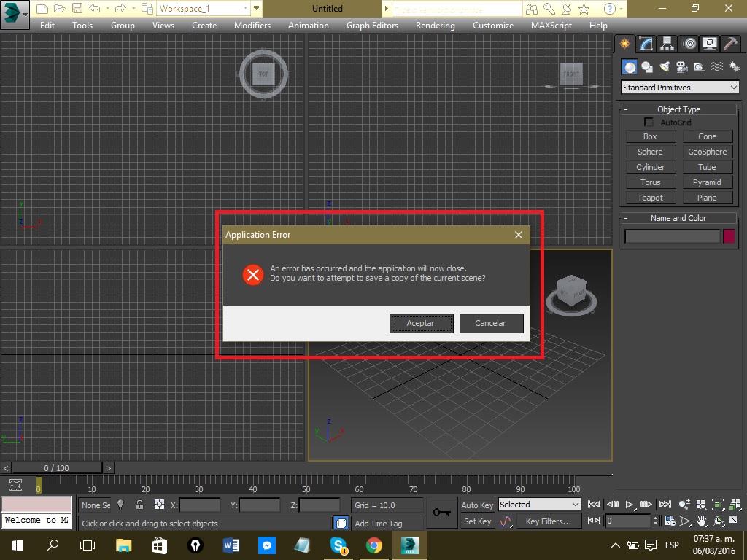Open the Edit menu
Image resolution: width=747 pixels, height=560 pixels.
coord(47,26)
